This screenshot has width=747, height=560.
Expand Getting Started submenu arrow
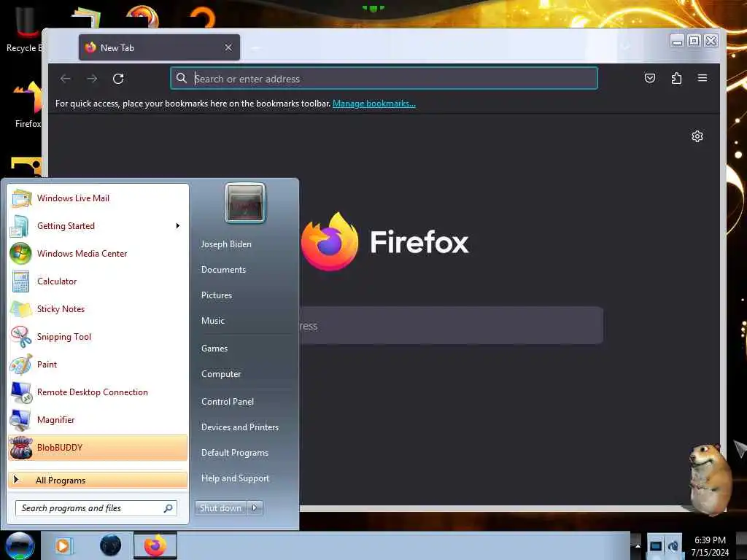(178, 226)
